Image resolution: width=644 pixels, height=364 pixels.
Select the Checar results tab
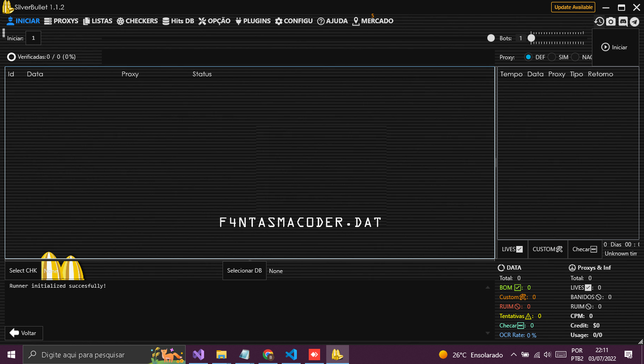pyautogui.click(x=584, y=249)
